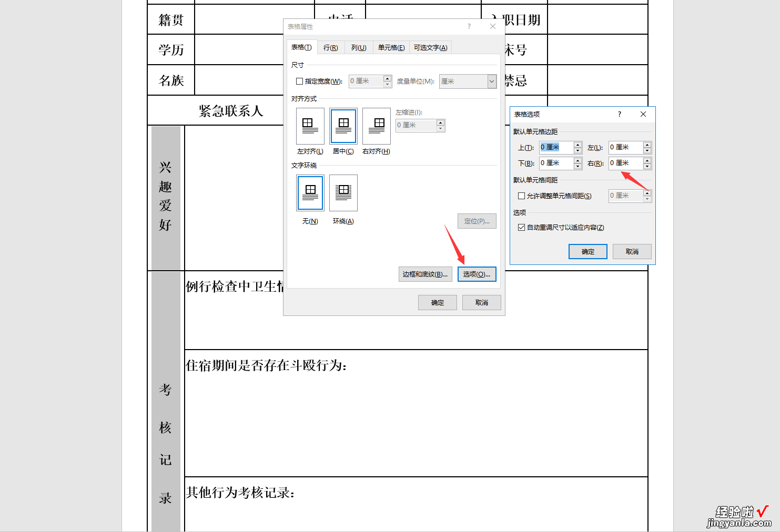
Task: Click help icon in 表格选项 dialog
Action: (620, 114)
